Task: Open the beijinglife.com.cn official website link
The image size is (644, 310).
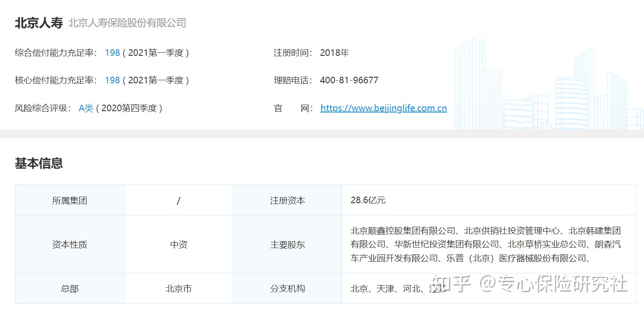Action: tap(383, 108)
